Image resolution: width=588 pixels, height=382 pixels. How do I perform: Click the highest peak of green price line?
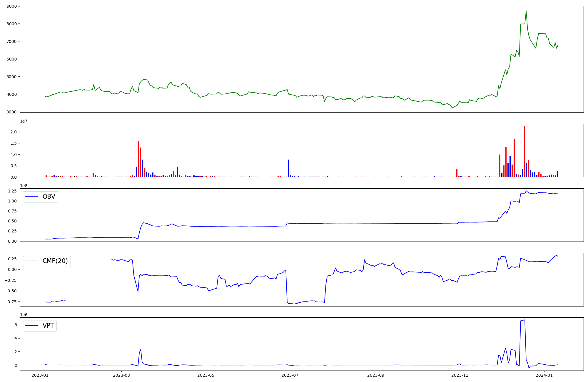pyautogui.click(x=526, y=11)
